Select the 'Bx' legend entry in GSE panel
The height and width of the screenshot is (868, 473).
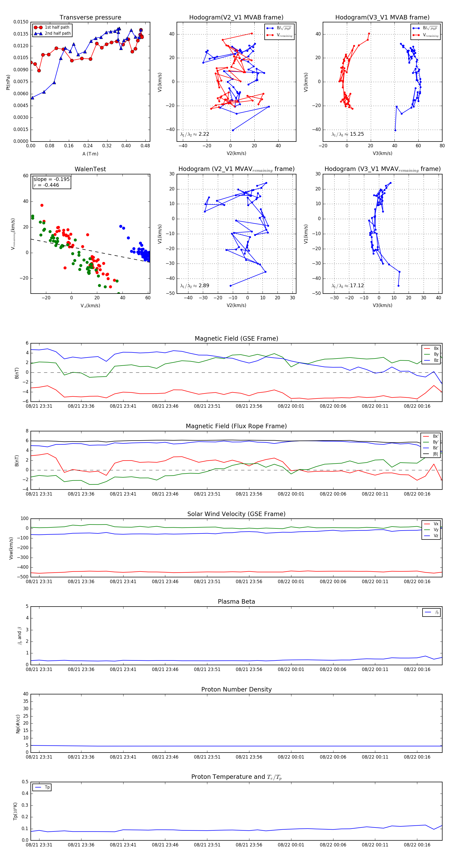(x=431, y=349)
